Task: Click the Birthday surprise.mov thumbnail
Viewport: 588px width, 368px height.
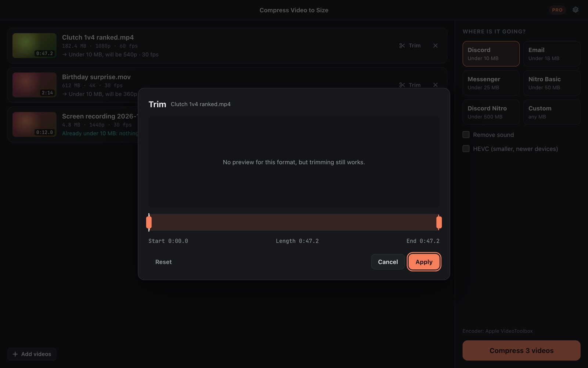Action: tap(35, 85)
